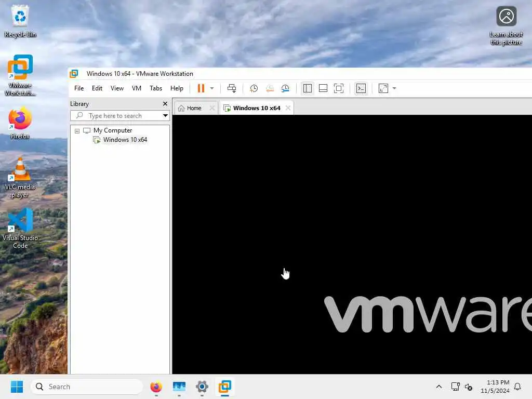
Task: Click the network status tray icon
Action: point(455,387)
